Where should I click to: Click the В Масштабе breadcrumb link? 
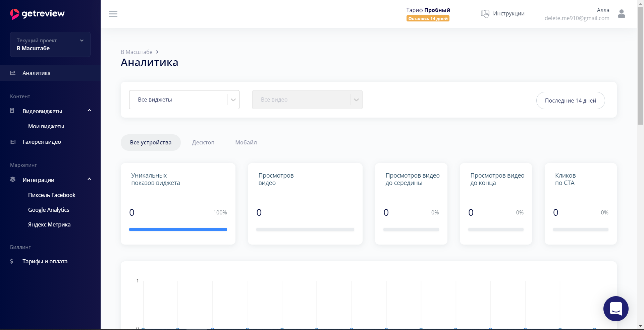click(137, 52)
